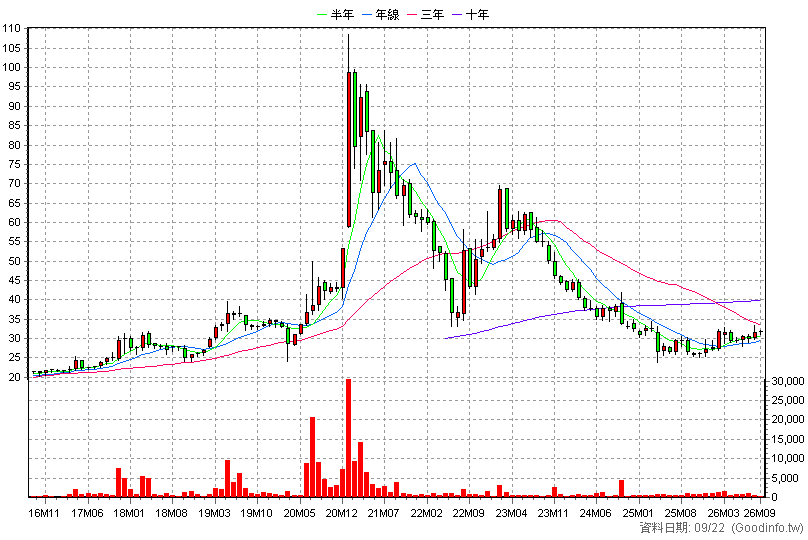Click the 18M01 date axis label
The width and height of the screenshot is (808, 540).
click(x=129, y=513)
